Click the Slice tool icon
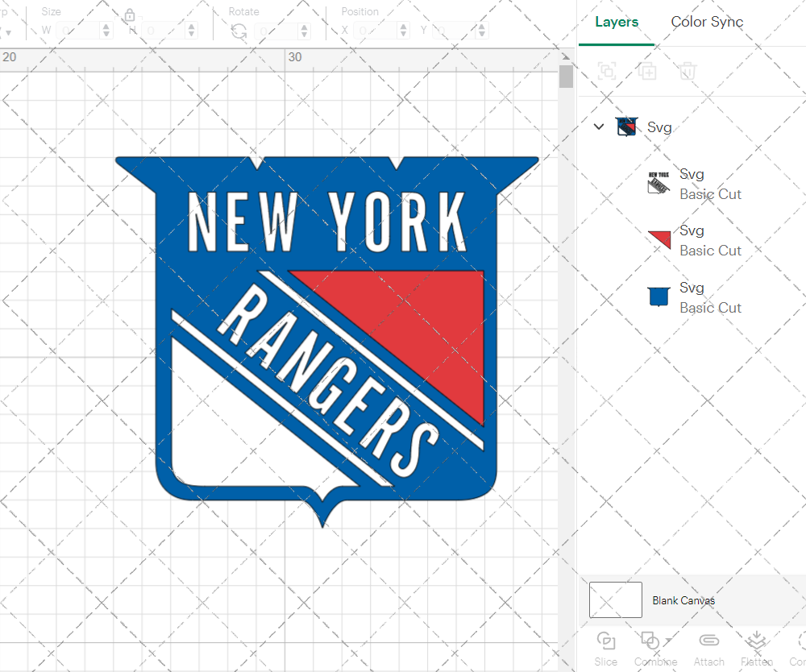Viewport: 806px width, 672px height. (x=605, y=641)
